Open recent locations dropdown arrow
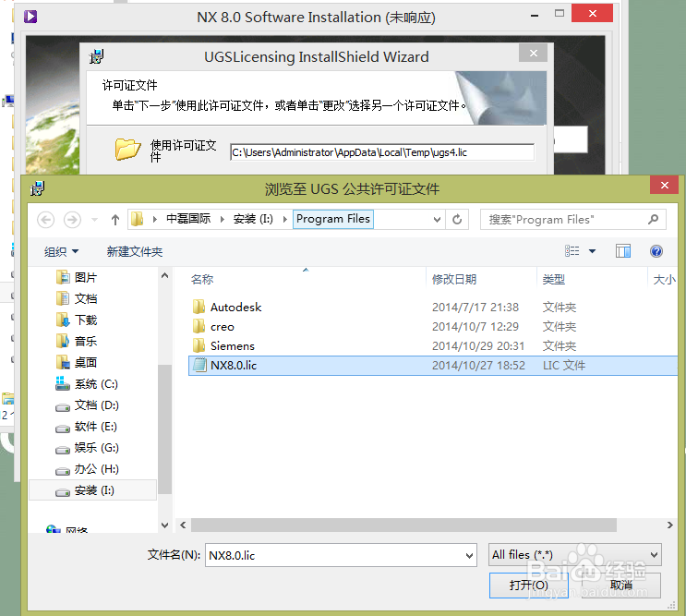The width and height of the screenshot is (686, 616). point(94,219)
